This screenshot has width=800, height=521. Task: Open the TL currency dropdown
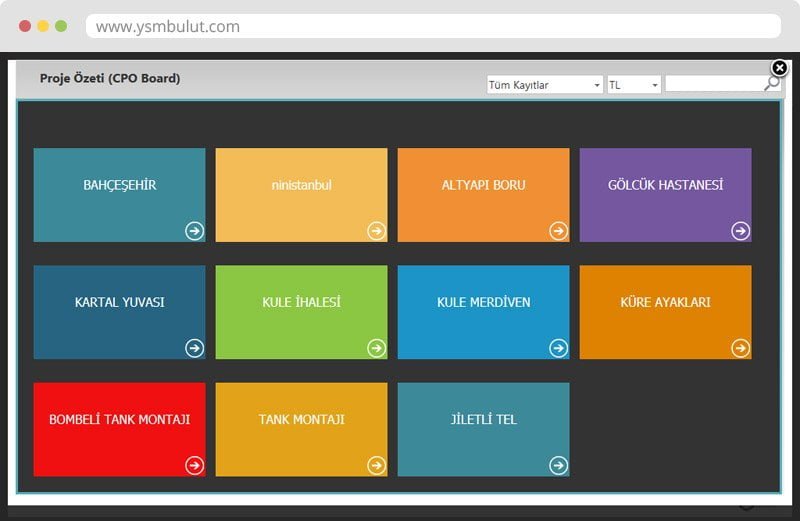click(x=634, y=85)
